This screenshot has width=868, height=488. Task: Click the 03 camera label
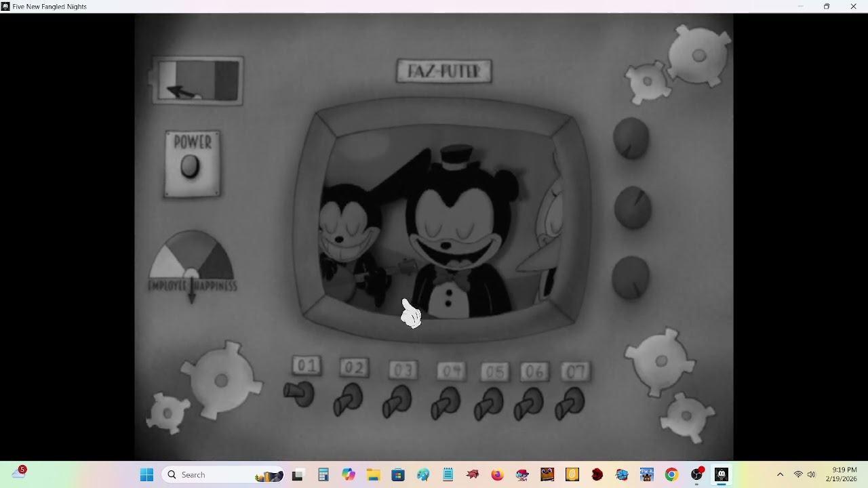(x=403, y=370)
